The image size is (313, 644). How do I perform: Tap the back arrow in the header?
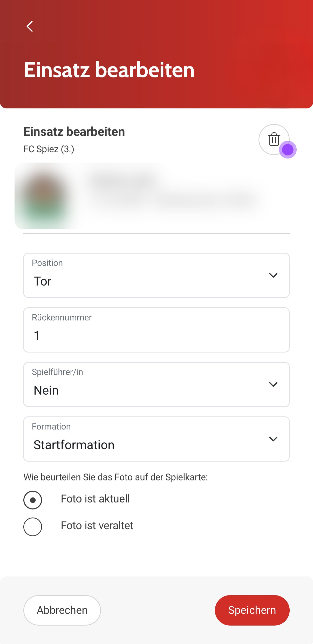(x=29, y=26)
